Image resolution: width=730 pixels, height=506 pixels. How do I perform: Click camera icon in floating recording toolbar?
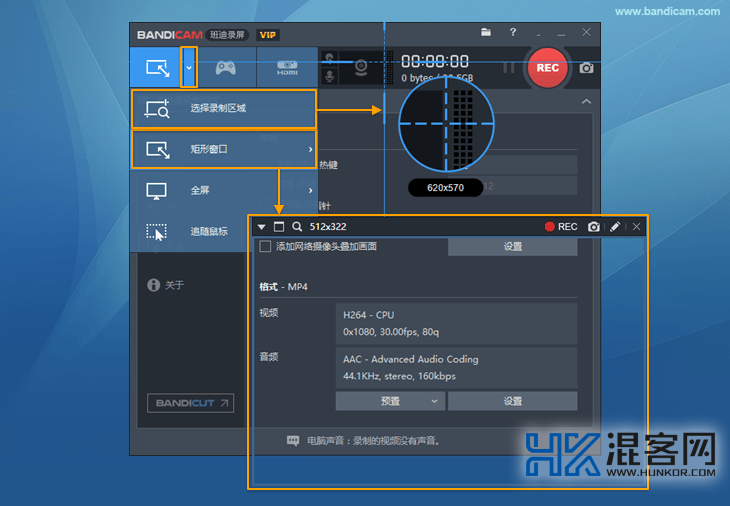[x=594, y=227]
